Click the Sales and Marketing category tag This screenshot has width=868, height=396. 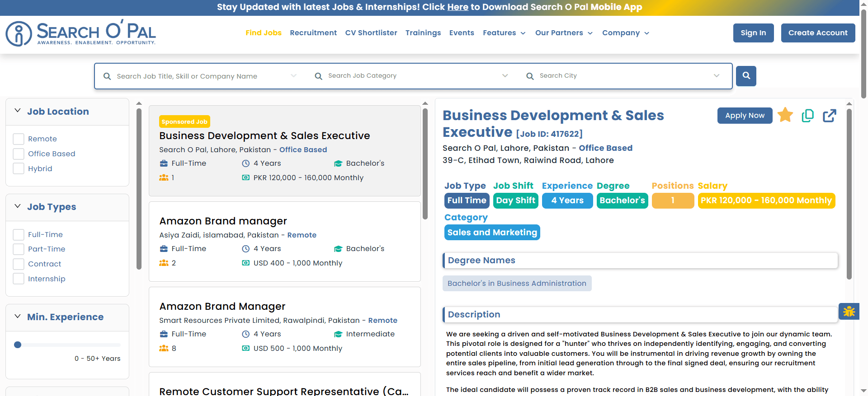coord(492,233)
